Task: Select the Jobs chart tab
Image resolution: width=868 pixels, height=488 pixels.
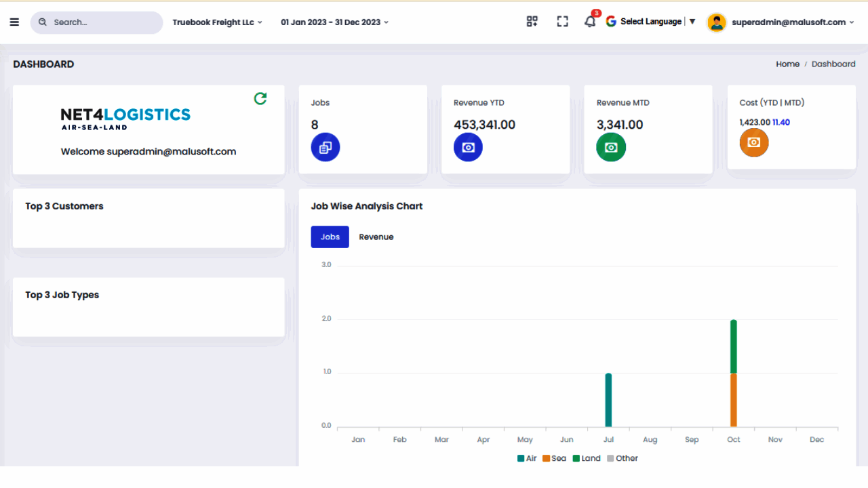Action: pyautogui.click(x=330, y=237)
